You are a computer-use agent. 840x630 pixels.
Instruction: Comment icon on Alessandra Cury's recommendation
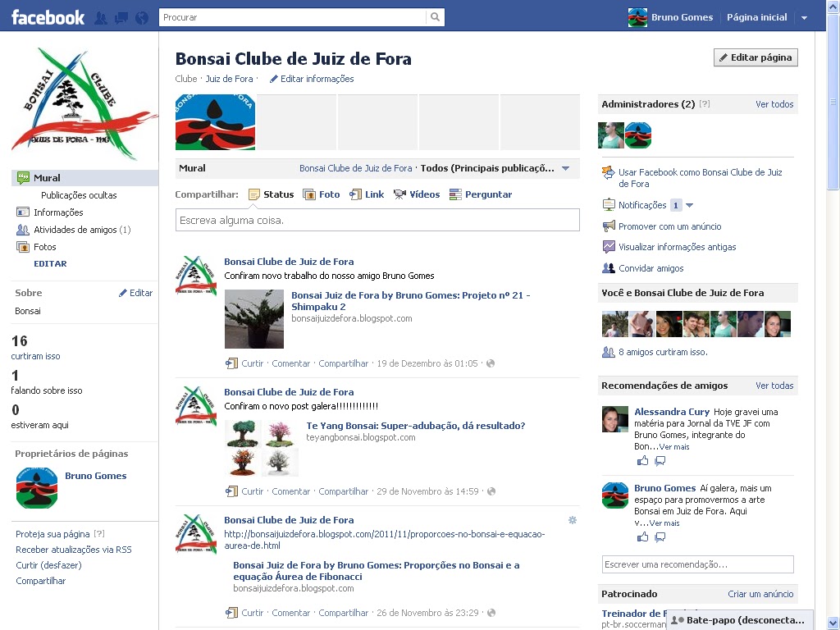click(660, 461)
